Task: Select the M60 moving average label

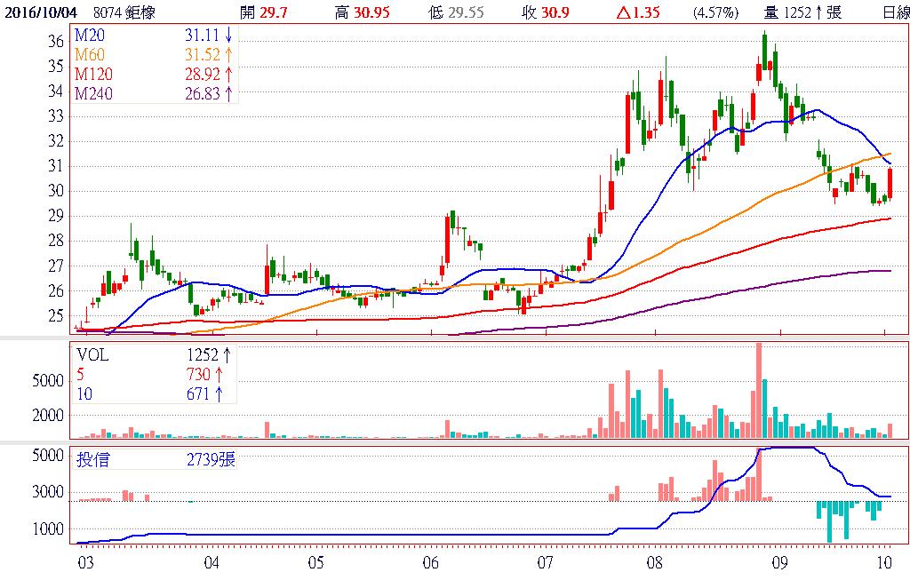Action: (89, 55)
